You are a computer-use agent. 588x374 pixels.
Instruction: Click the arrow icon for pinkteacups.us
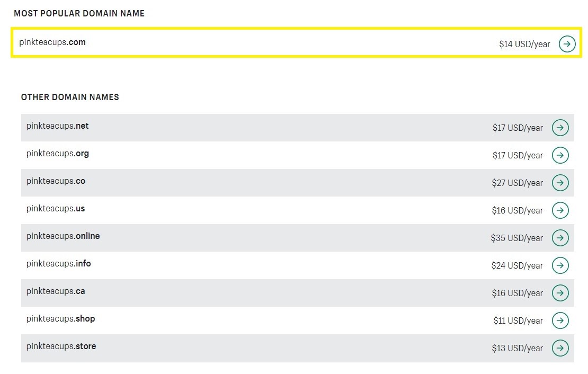click(560, 210)
